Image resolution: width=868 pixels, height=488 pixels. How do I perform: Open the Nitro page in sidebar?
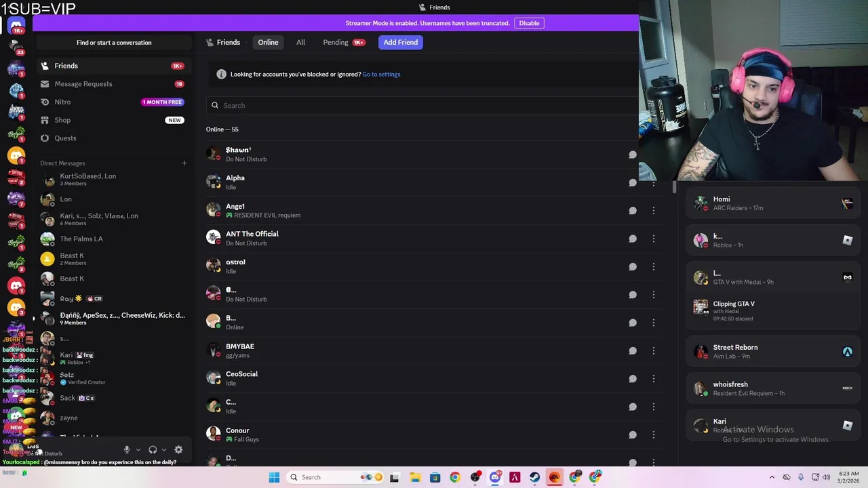(113, 102)
